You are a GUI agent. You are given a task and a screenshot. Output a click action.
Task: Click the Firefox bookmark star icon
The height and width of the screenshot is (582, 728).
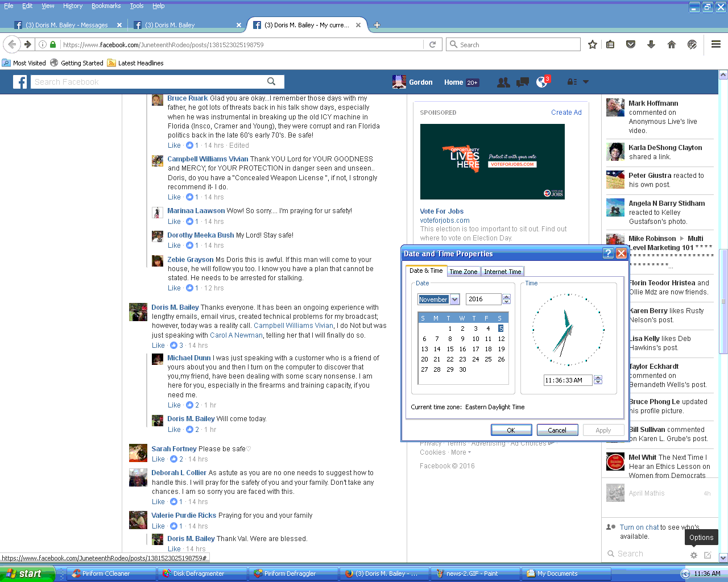pyautogui.click(x=592, y=44)
